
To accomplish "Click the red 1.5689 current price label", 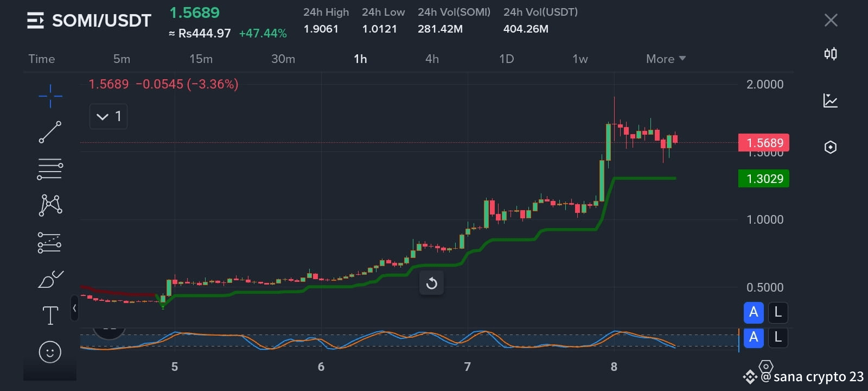I will tap(764, 143).
